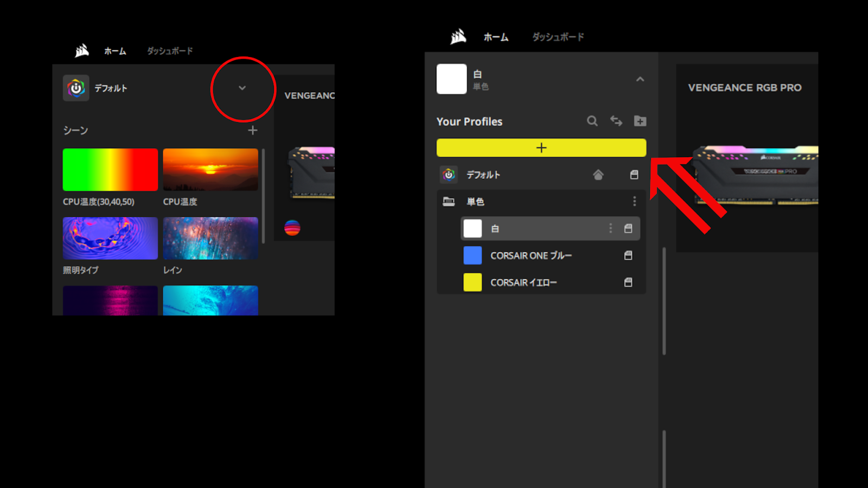Open the ホーム tab in the left window
This screenshot has height=488, width=868.
tap(115, 51)
